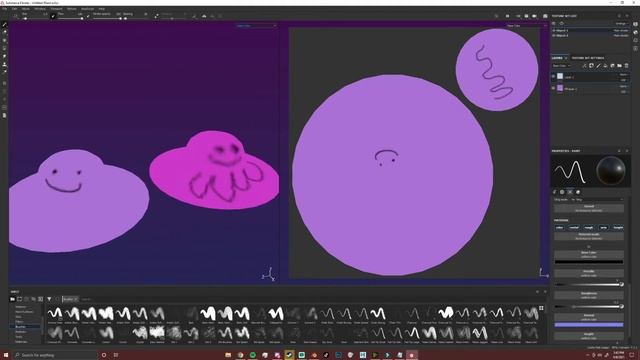Click the black Base Color swatch
Image resolution: width=640 pixels, height=360 pixels.
point(589,262)
